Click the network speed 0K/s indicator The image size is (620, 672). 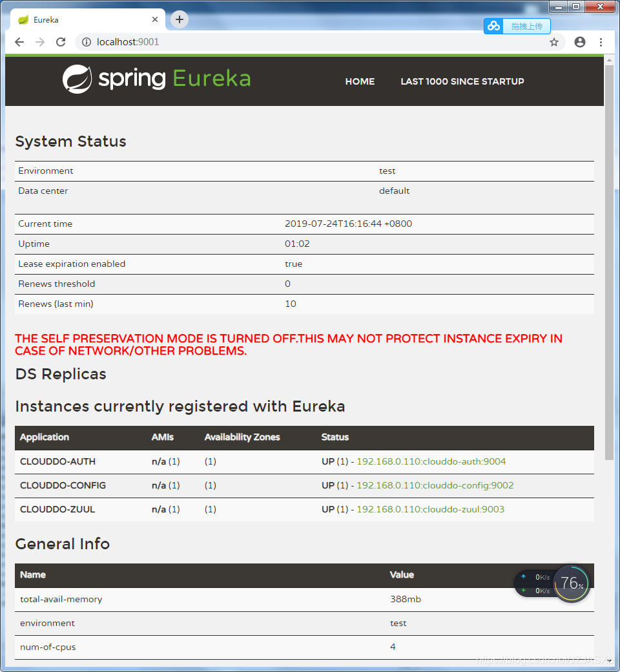[x=535, y=583]
